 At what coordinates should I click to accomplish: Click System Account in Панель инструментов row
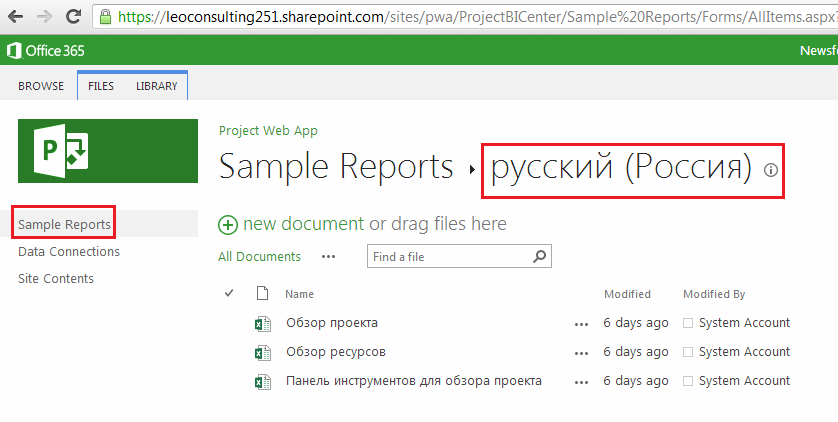click(x=744, y=380)
